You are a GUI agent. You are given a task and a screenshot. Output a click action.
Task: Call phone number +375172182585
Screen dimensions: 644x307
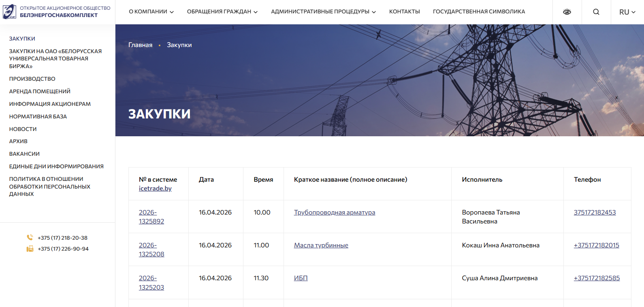click(597, 278)
